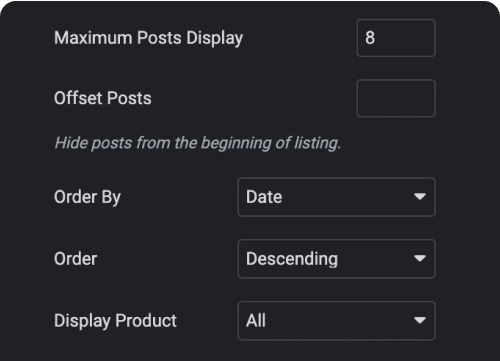500x361 pixels.
Task: Click the word Display in the top label
Action: pyautogui.click(x=215, y=39)
